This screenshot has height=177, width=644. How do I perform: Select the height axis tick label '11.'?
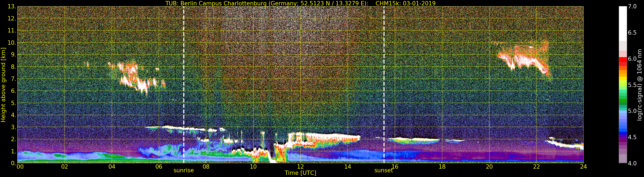coord(12,31)
